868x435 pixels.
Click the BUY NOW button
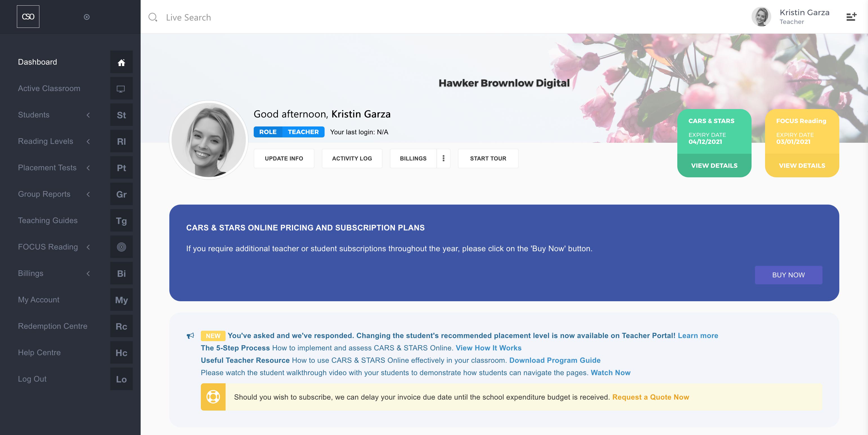tap(788, 275)
